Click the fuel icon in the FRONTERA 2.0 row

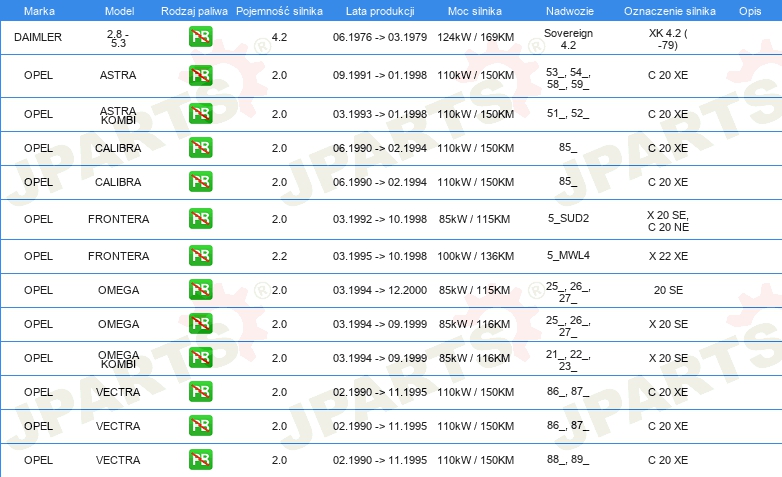click(200, 219)
